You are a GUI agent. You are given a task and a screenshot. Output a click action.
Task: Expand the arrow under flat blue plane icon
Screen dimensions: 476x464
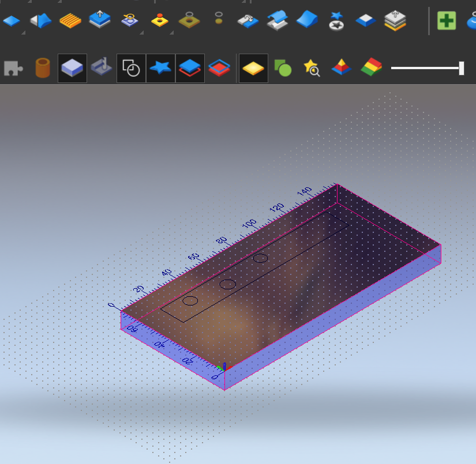[x=24, y=32]
